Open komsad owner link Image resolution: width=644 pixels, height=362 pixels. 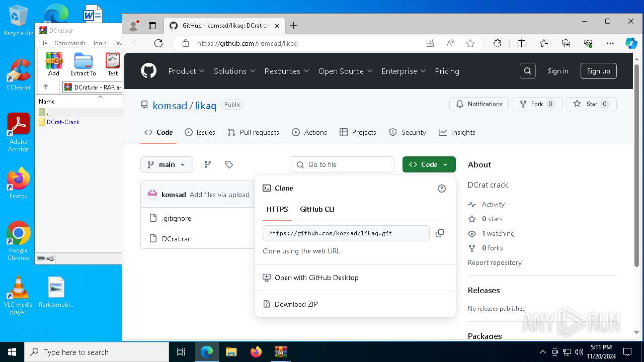click(170, 106)
